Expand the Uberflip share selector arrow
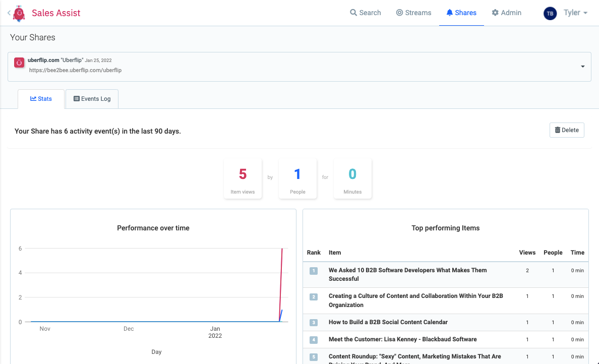Screen dimensions: 599x364 click(x=582, y=67)
